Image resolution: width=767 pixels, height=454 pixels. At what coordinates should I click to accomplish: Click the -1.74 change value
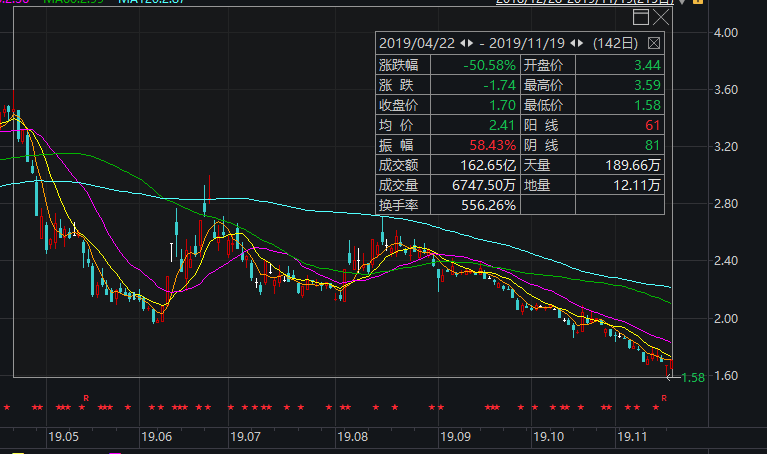pyautogui.click(x=499, y=85)
